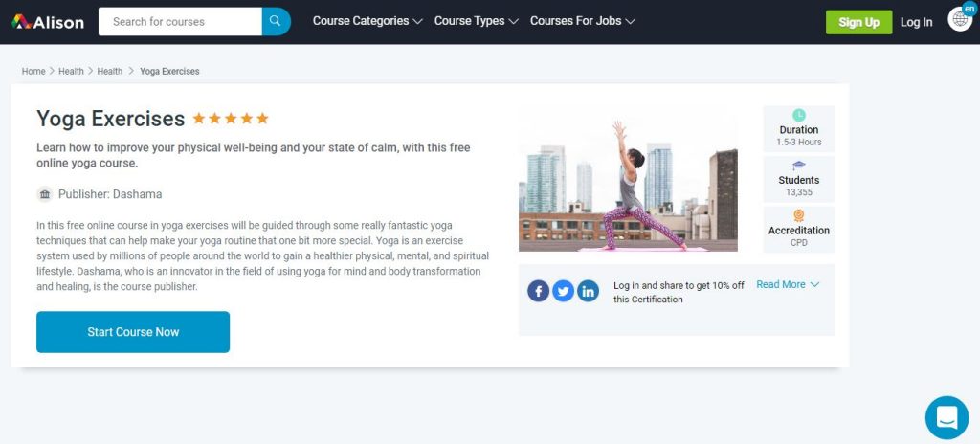Click the Students graduation cap icon

798,166
